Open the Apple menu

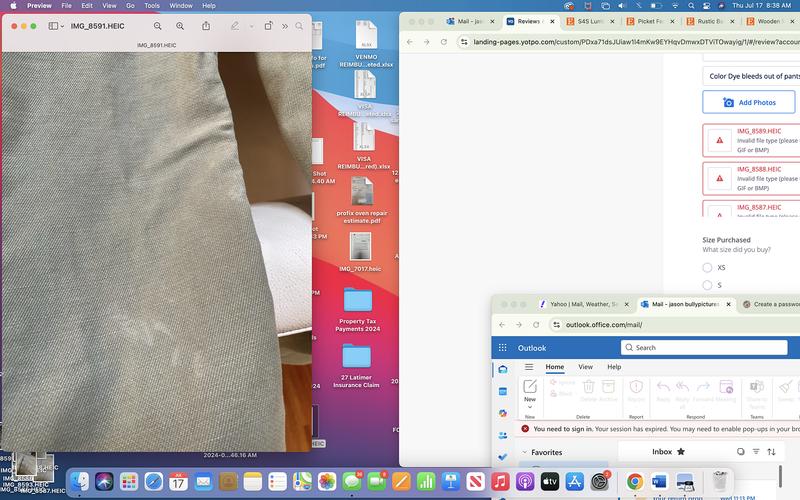13,6
